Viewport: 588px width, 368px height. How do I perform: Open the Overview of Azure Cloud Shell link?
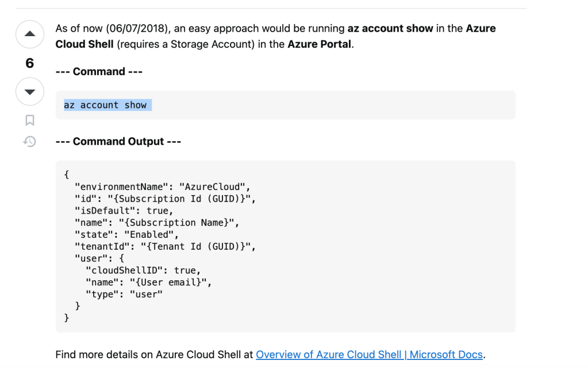point(369,355)
